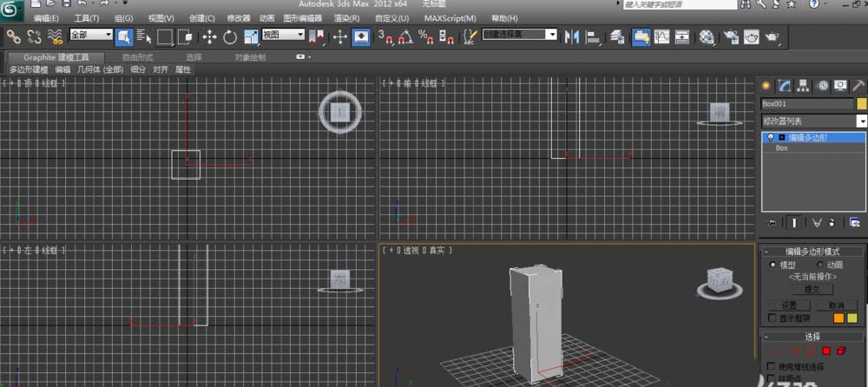Click the Mirror tool icon
The image size is (868, 387).
tap(571, 36)
